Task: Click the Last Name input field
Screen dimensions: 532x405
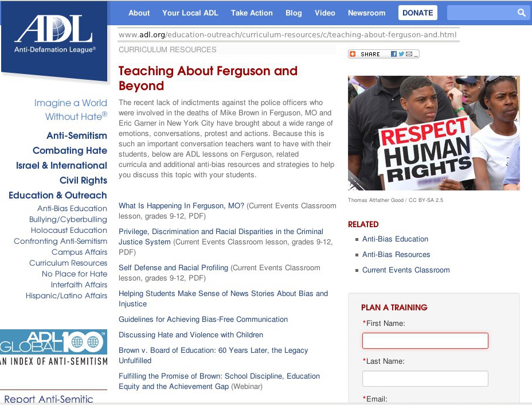Action: (x=425, y=379)
